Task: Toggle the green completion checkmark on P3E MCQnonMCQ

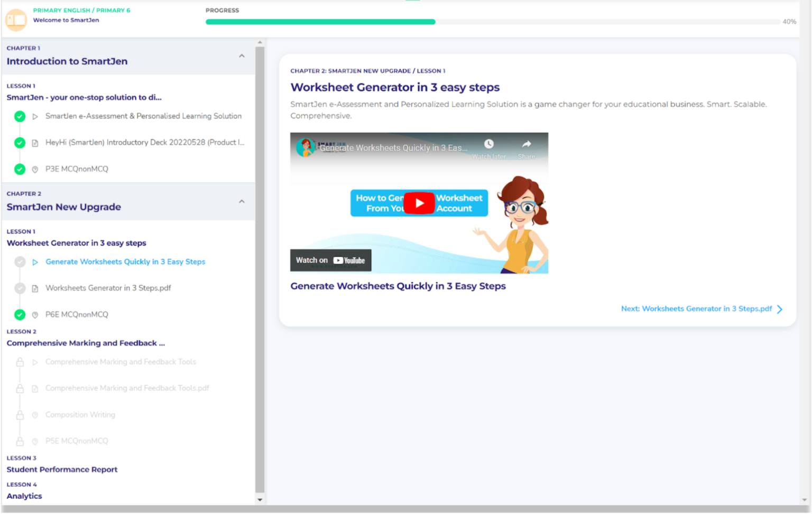Action: tap(20, 169)
